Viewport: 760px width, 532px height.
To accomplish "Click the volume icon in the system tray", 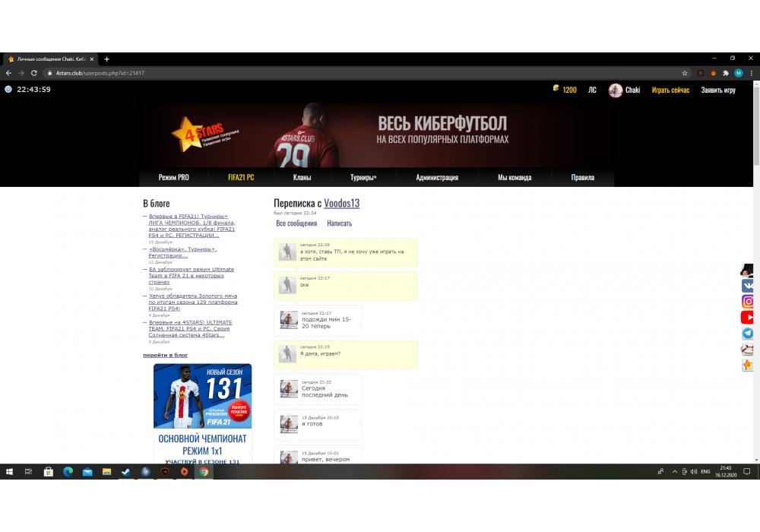I will point(694,471).
